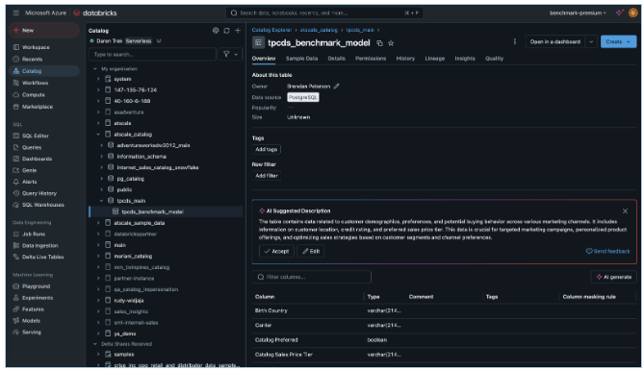This screenshot has height=371, width=644.
Task: Edit the AI suggested description
Action: click(311, 251)
